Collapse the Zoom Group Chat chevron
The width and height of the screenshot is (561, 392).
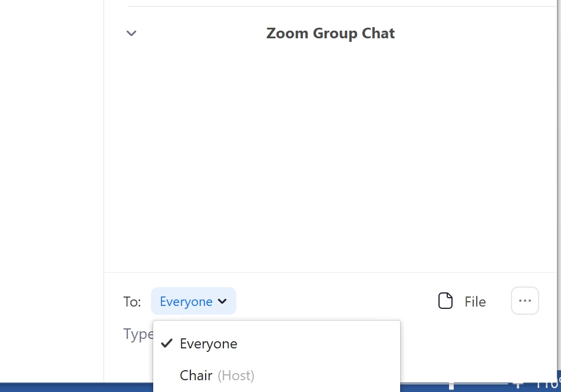[x=131, y=34]
